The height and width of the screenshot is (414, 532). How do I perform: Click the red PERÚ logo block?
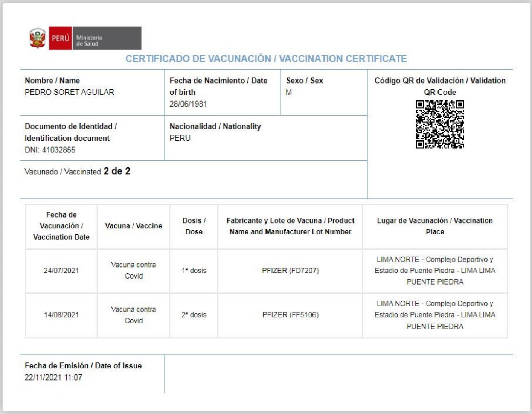60,38
